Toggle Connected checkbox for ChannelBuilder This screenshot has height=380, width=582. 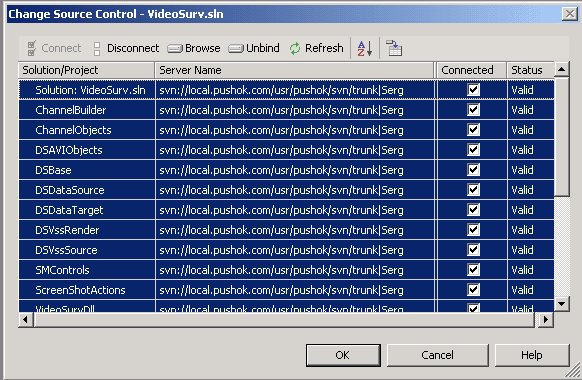pyautogui.click(x=473, y=109)
